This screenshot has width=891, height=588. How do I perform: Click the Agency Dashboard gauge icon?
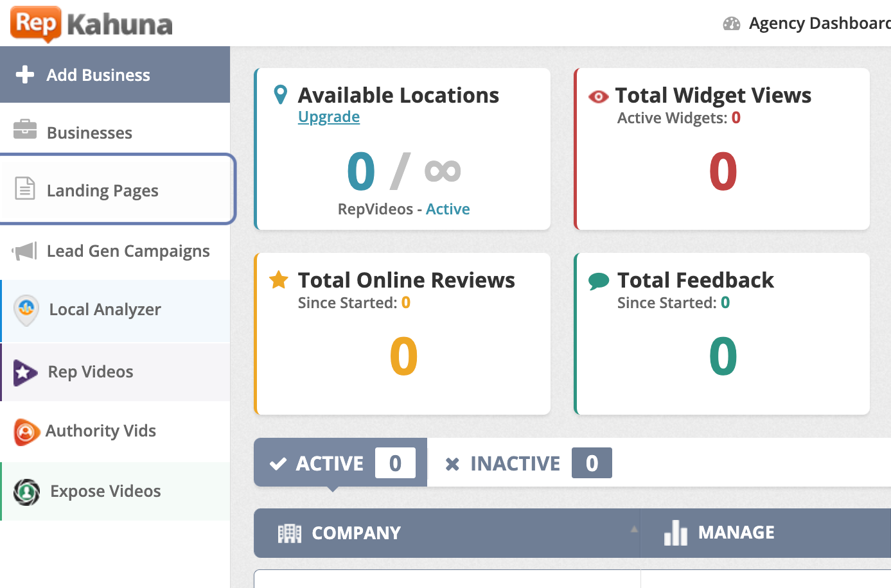click(x=732, y=24)
